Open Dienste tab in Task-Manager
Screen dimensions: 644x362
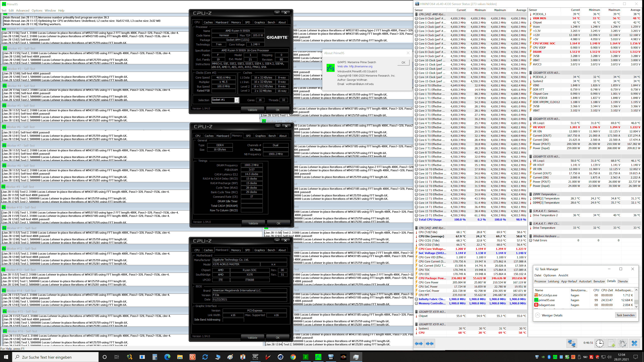point(623,281)
